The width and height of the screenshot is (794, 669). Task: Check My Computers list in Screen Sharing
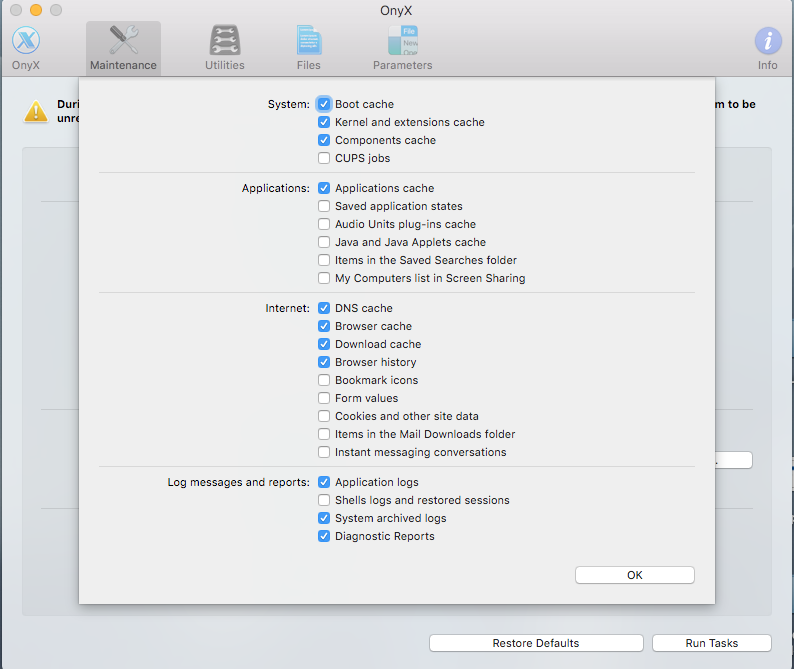(324, 278)
